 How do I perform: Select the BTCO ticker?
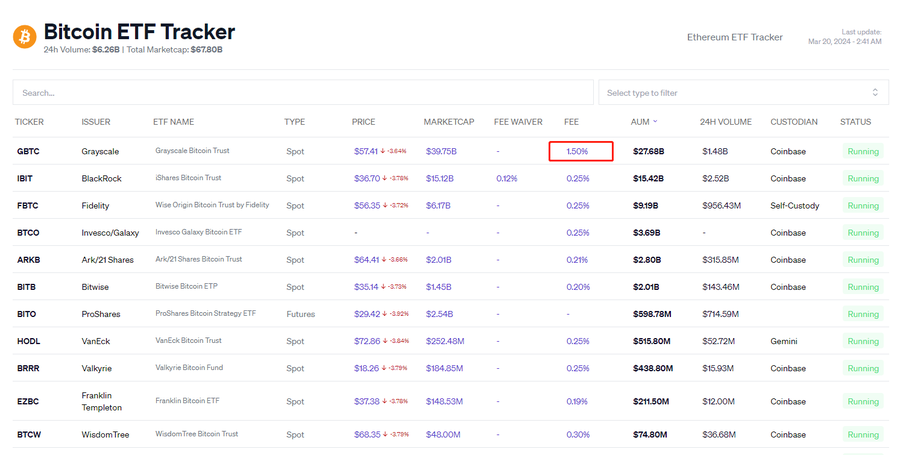pos(28,232)
